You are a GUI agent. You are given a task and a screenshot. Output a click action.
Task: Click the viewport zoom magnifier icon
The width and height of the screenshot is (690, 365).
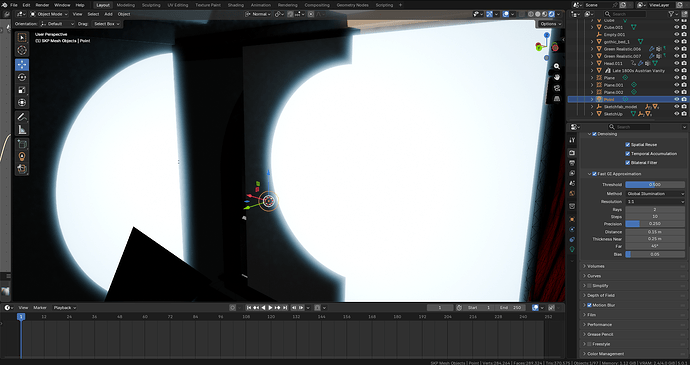[557, 66]
